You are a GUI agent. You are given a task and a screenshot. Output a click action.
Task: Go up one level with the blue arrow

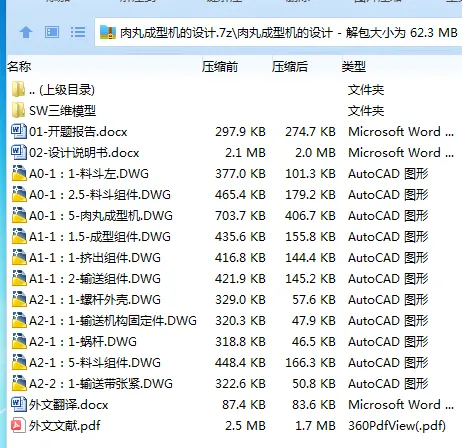click(x=26, y=33)
